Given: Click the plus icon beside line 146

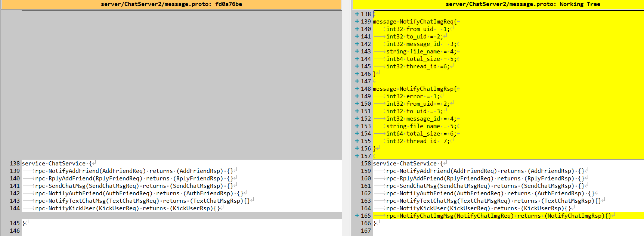Looking at the screenshot, I should (357, 74).
